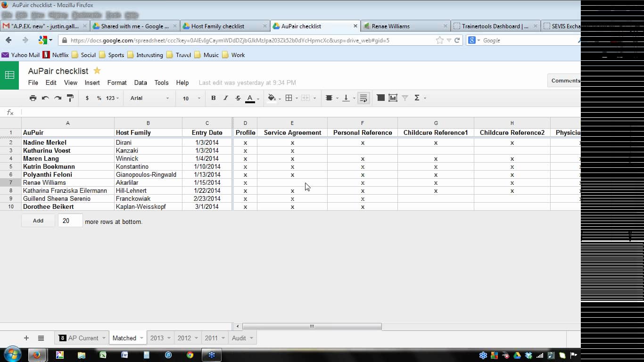
Task: Click the green Google Sheets home icon
Action: (x=9, y=75)
